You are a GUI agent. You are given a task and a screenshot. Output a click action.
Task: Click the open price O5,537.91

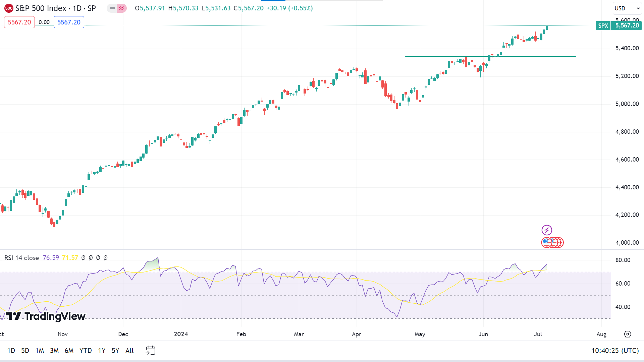pyautogui.click(x=150, y=8)
